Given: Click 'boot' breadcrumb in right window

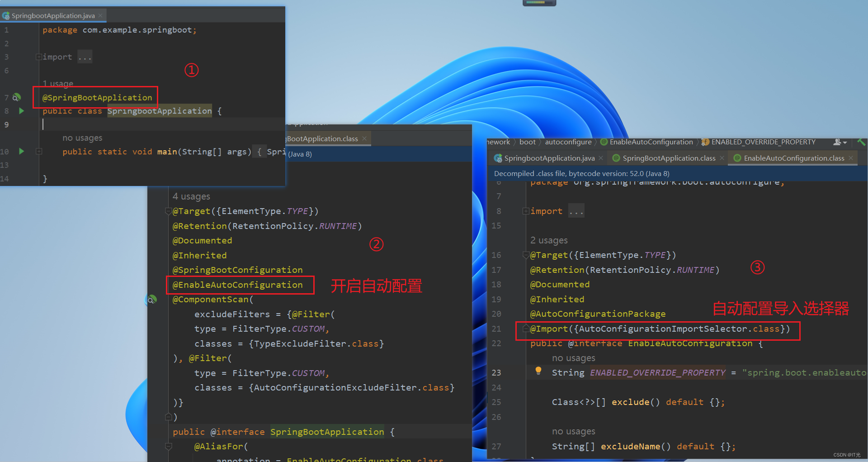Looking at the screenshot, I should (x=527, y=142).
